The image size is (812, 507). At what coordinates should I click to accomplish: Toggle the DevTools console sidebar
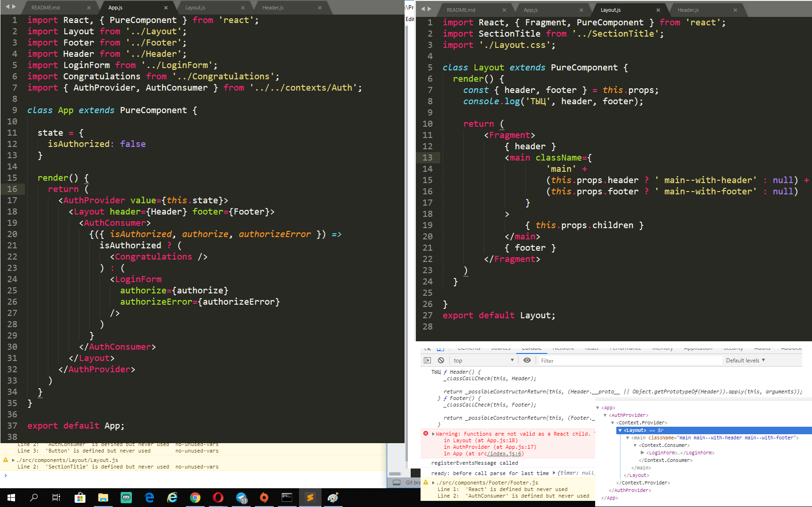427,361
